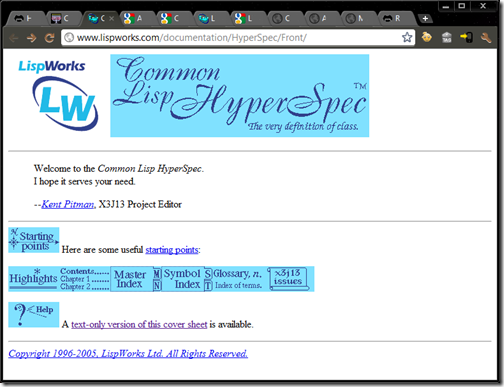Viewport: 504px width, 387px height.
Task: Open the Glossary index of terms
Action: coord(238,279)
